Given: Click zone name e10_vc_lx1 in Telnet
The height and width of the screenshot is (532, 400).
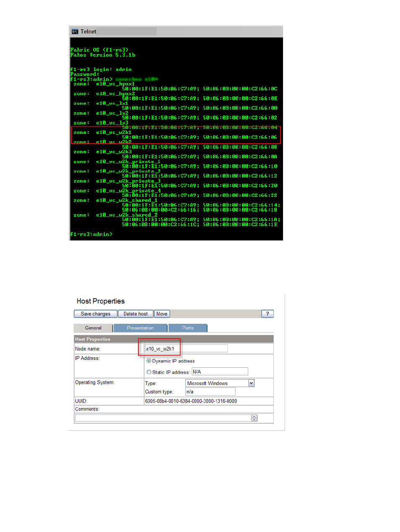Looking at the screenshot, I should tap(112, 103).
